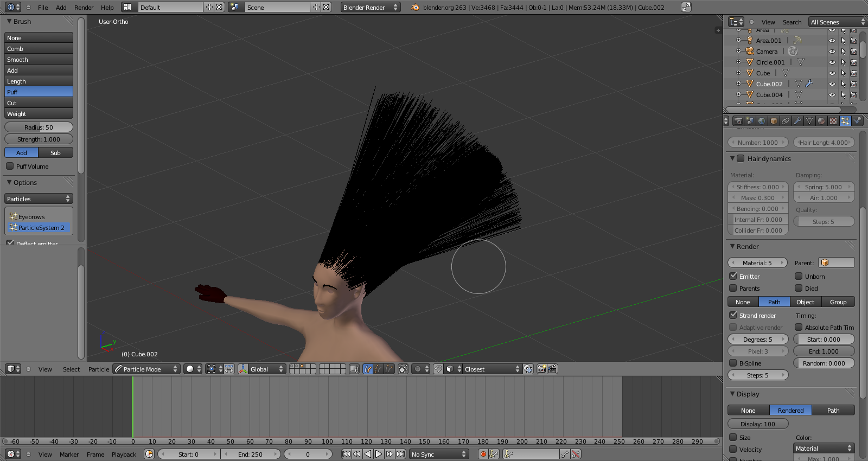The width and height of the screenshot is (868, 461).
Task: Open the Render properties tab (camera icon)
Action: click(x=738, y=121)
